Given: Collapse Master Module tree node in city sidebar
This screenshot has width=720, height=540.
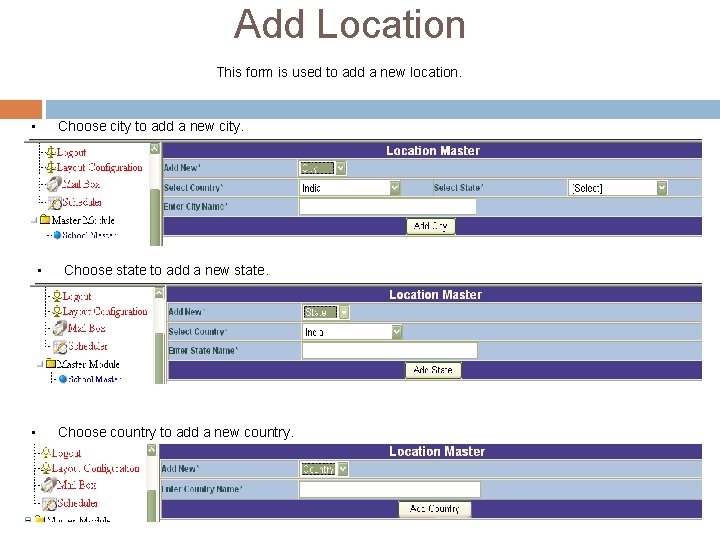Looking at the screenshot, I should 34,220.
